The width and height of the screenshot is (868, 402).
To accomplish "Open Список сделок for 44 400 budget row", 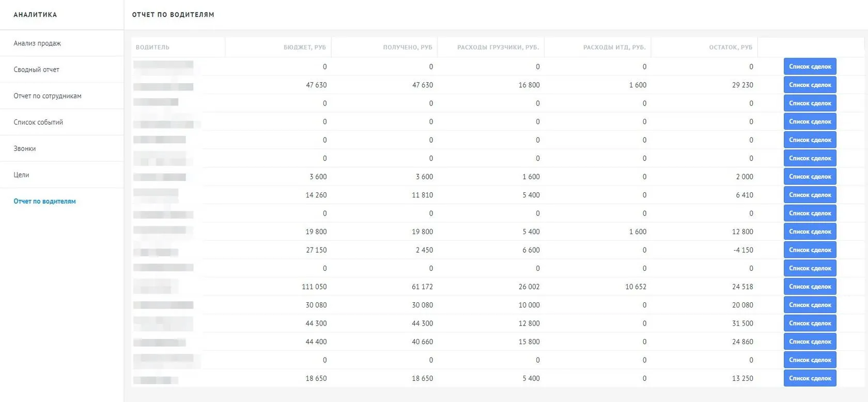I will [x=810, y=342].
